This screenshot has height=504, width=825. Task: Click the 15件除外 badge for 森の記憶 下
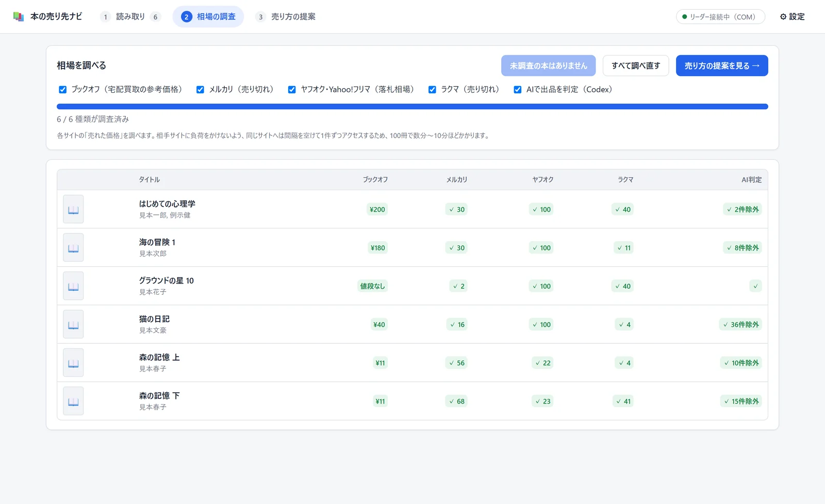741,401
